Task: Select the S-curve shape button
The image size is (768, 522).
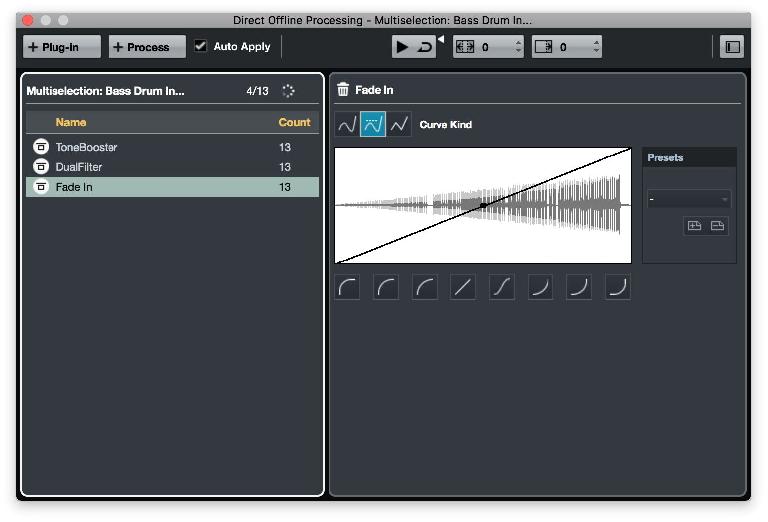Action: point(502,287)
